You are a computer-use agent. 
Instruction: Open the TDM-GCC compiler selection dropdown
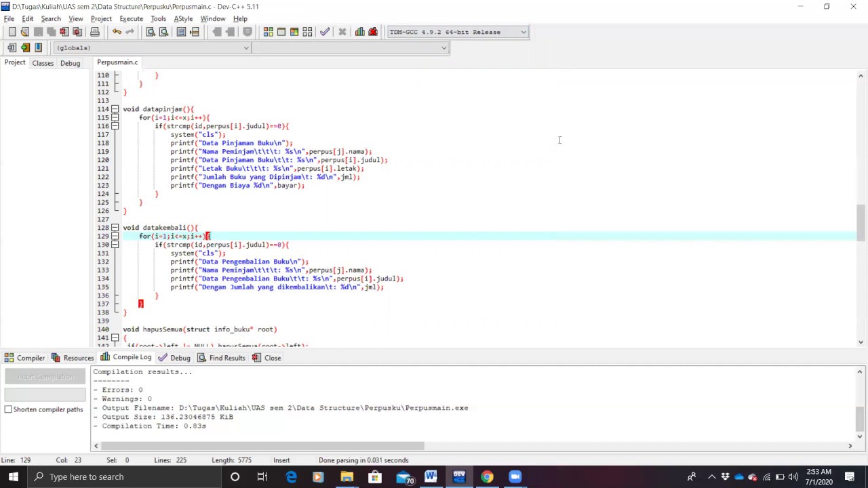(x=458, y=32)
